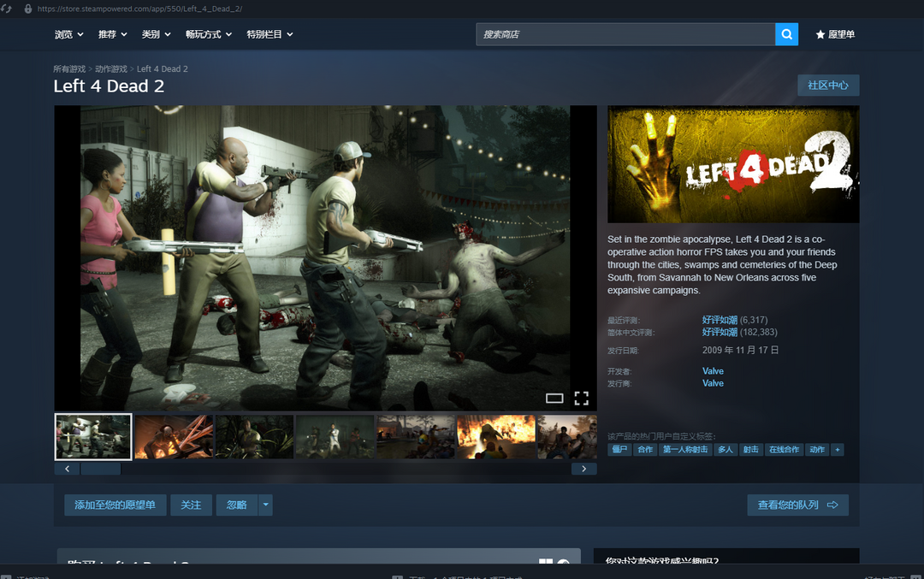Open the 推荐 dropdown menu

[113, 34]
